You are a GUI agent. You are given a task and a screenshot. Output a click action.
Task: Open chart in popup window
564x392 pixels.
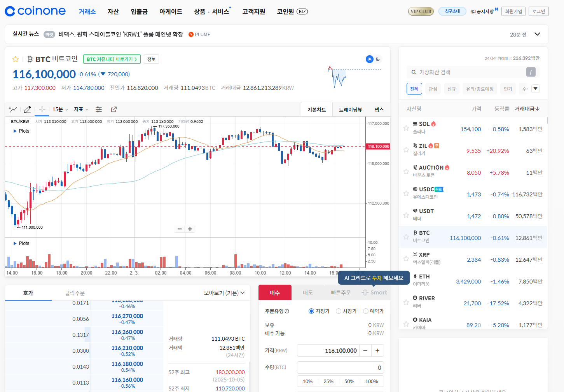(x=114, y=109)
